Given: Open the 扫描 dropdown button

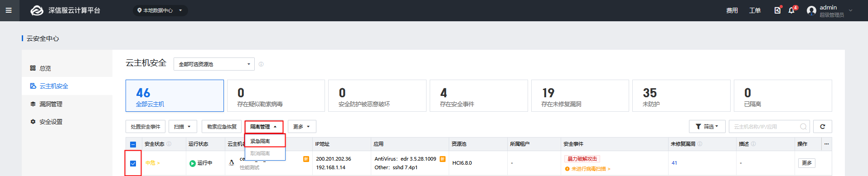Looking at the screenshot, I should click(183, 127).
